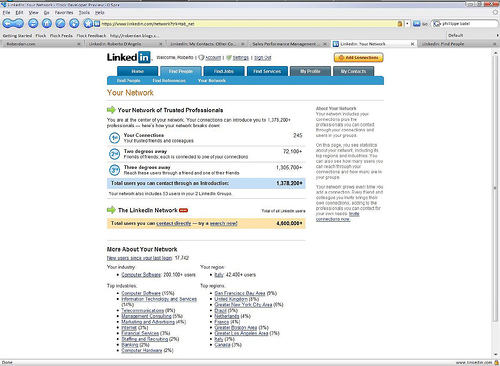Click the star favorites icon beside address bar
The width and height of the screenshot is (500, 366).
click(x=88, y=23)
